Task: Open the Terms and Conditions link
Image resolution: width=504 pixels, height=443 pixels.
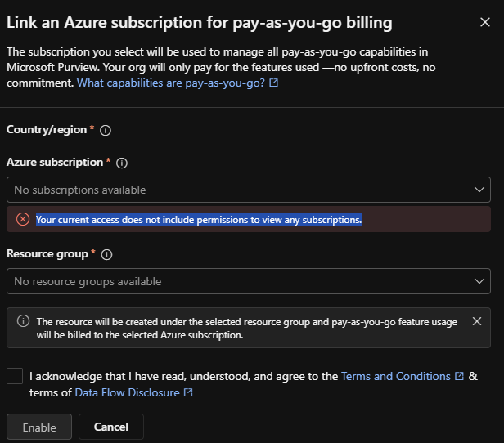Action: coord(396,376)
